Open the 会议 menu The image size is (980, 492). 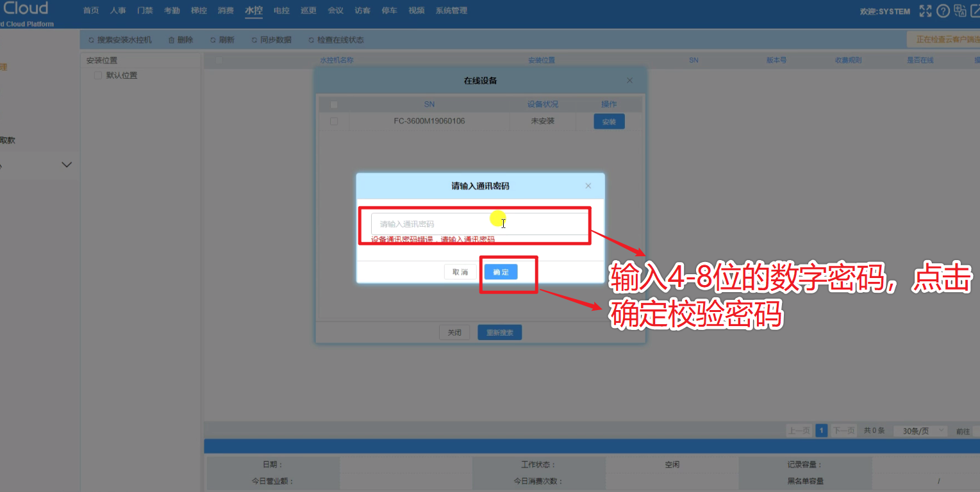click(335, 11)
